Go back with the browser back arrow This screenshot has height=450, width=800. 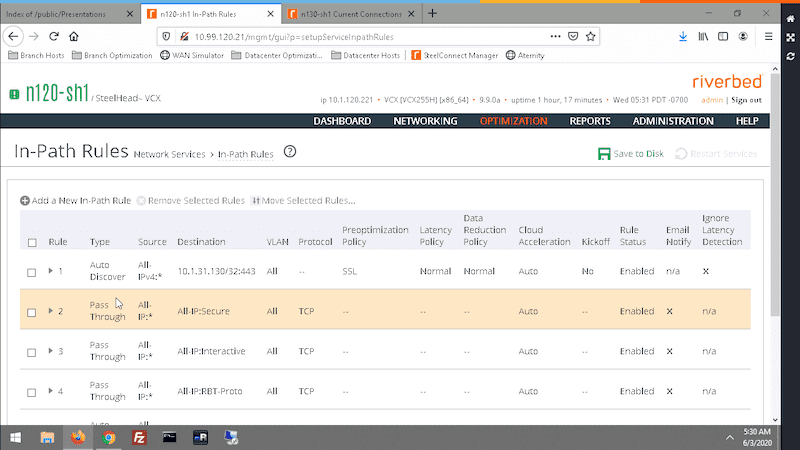13,37
